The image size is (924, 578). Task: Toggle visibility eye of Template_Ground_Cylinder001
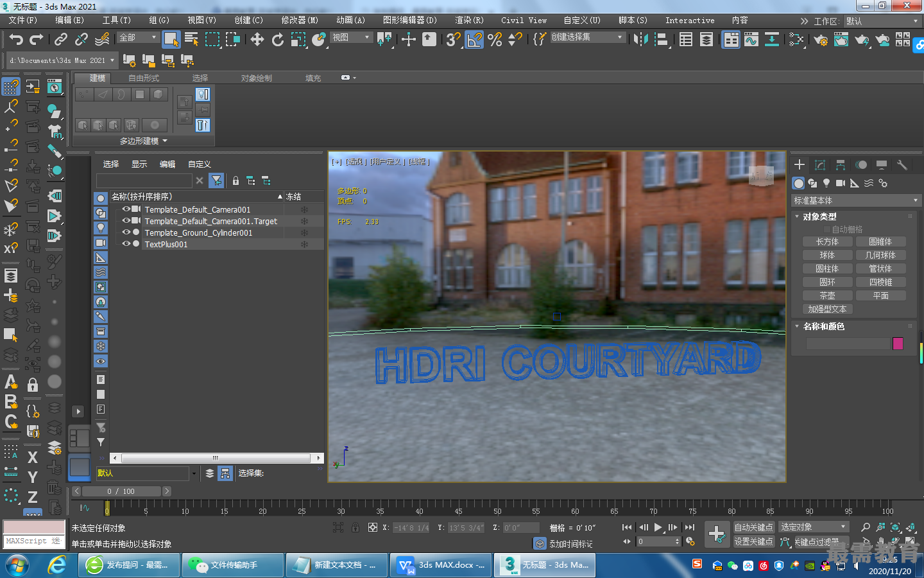click(x=126, y=232)
